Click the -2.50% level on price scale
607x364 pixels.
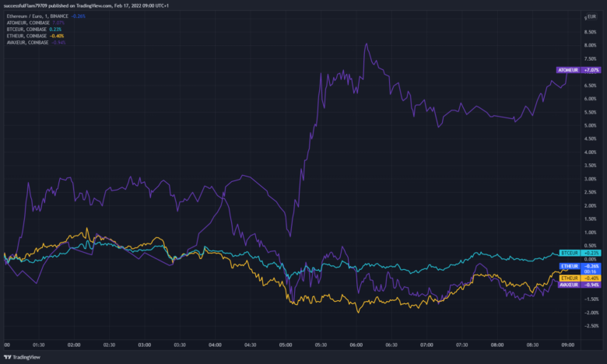point(589,326)
